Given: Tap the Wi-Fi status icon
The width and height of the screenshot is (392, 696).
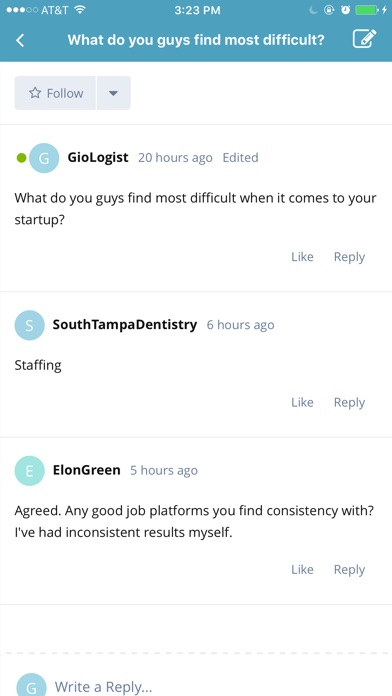Looking at the screenshot, I should 80,10.
